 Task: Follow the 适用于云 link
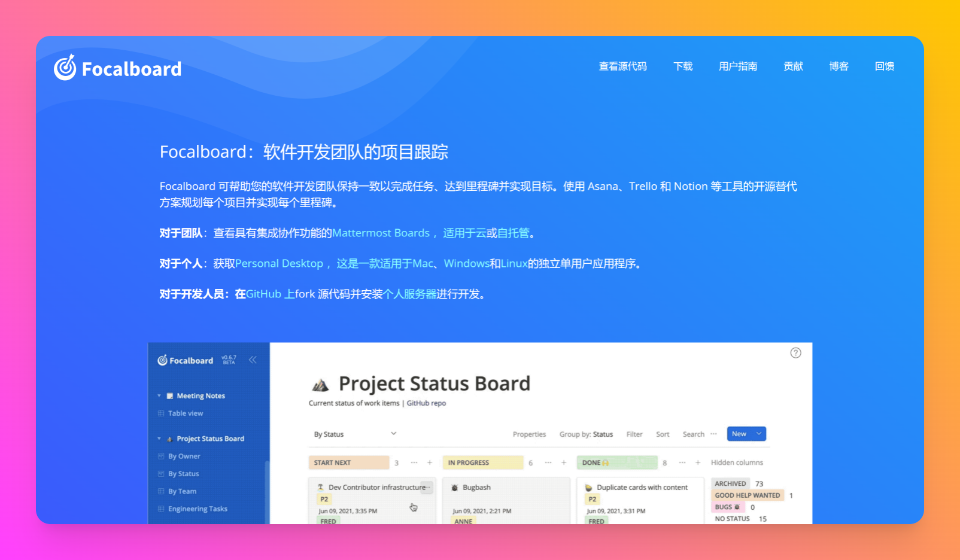point(464,233)
